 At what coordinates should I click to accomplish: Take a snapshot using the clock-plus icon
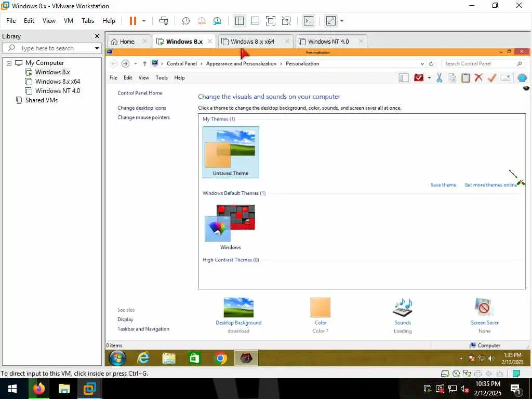(185, 21)
